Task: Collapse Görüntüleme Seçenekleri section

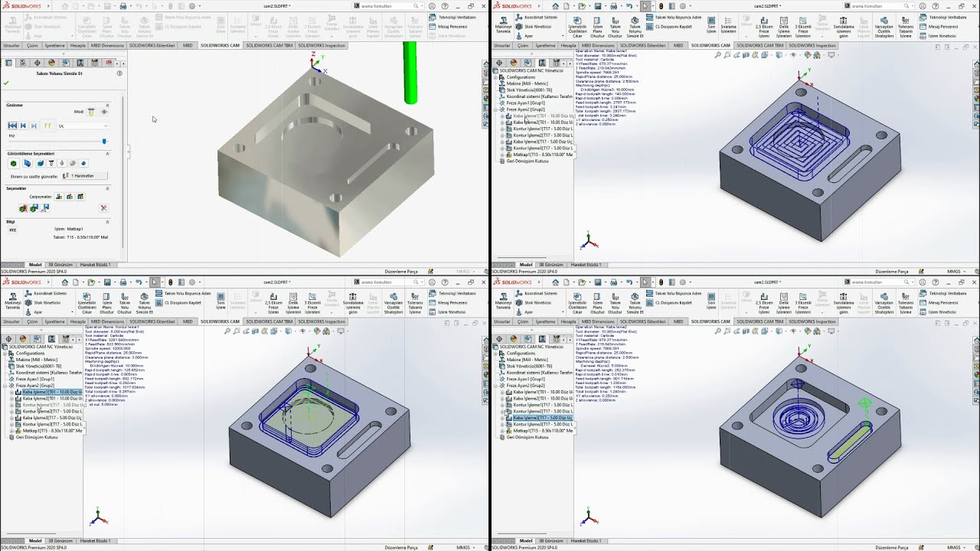Action: (x=107, y=153)
